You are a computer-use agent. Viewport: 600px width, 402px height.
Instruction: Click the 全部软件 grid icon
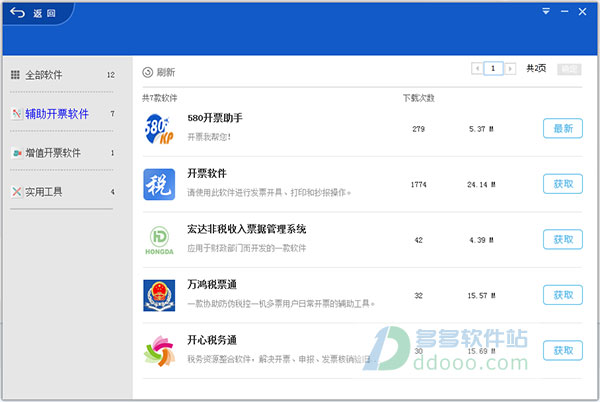15,75
